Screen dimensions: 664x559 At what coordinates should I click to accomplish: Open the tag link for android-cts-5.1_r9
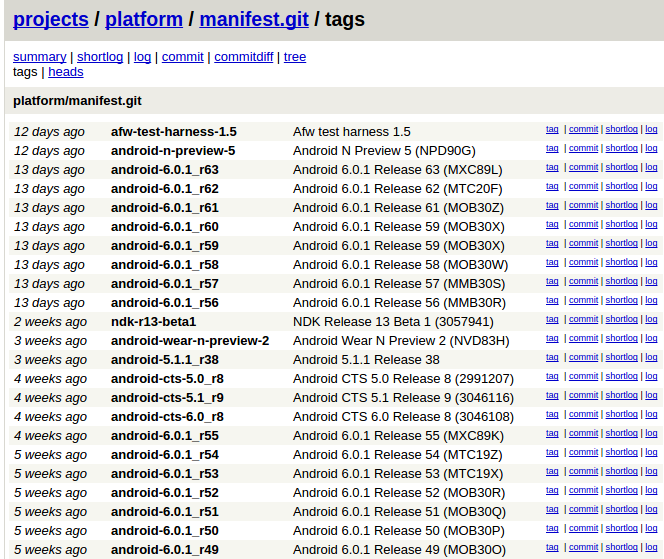tap(552, 396)
